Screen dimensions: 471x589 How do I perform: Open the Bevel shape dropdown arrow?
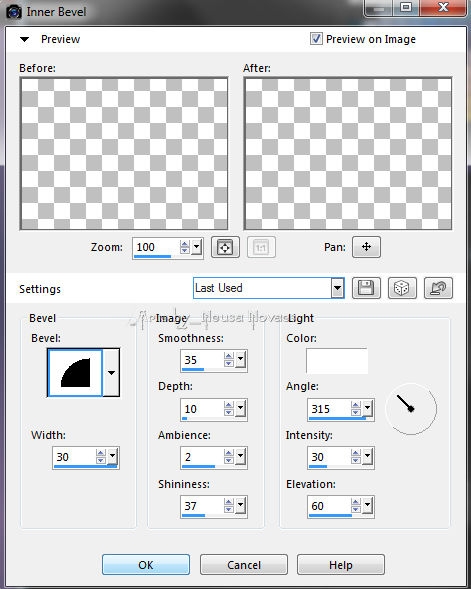click(111, 372)
